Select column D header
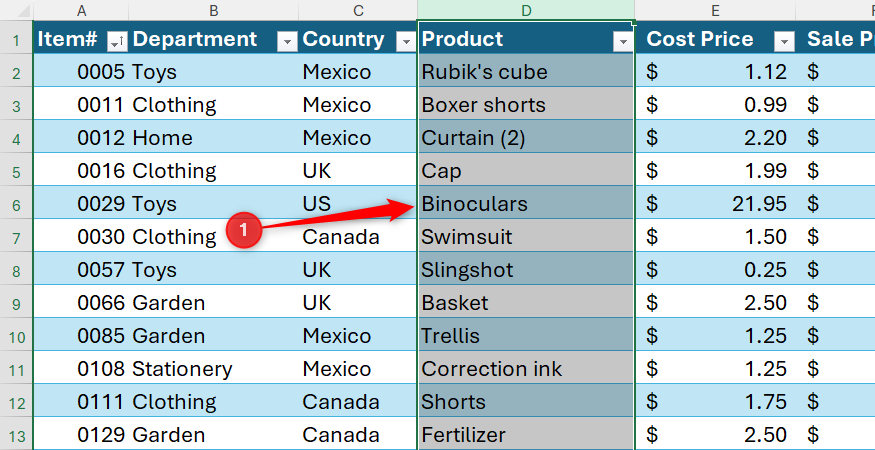Viewport: 875px width, 450px height. tap(526, 10)
